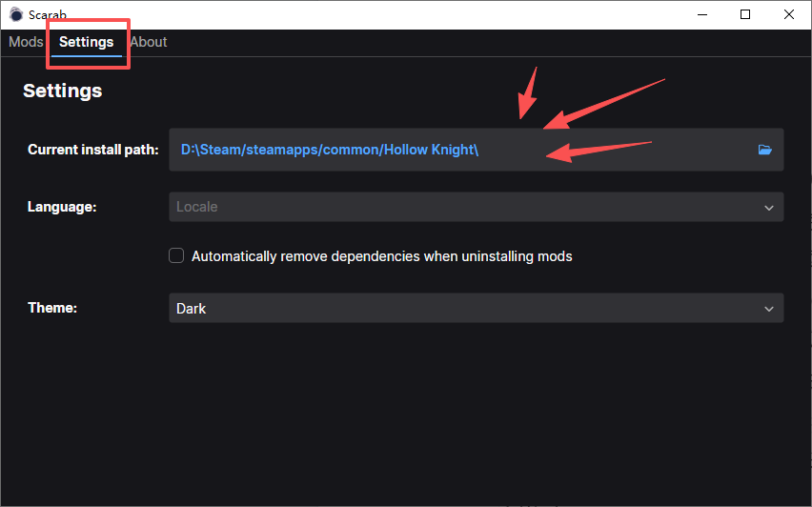
Task: Click 'Automatically remove dependencies when uninstalling mods' label
Action: coord(381,256)
